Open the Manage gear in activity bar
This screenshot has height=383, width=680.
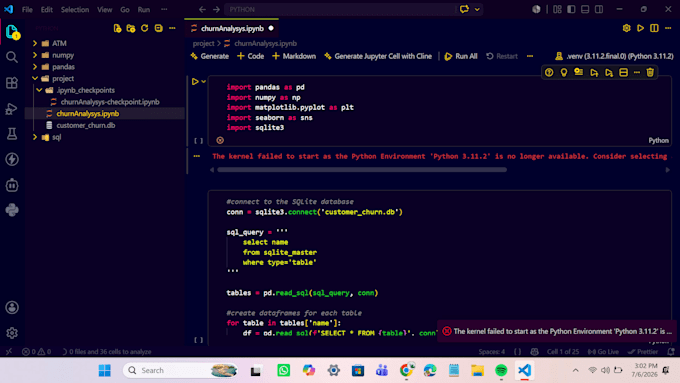click(x=12, y=333)
